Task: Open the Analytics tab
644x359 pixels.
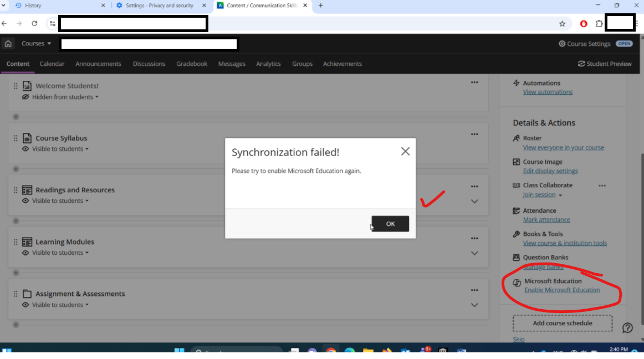Action: tap(268, 64)
